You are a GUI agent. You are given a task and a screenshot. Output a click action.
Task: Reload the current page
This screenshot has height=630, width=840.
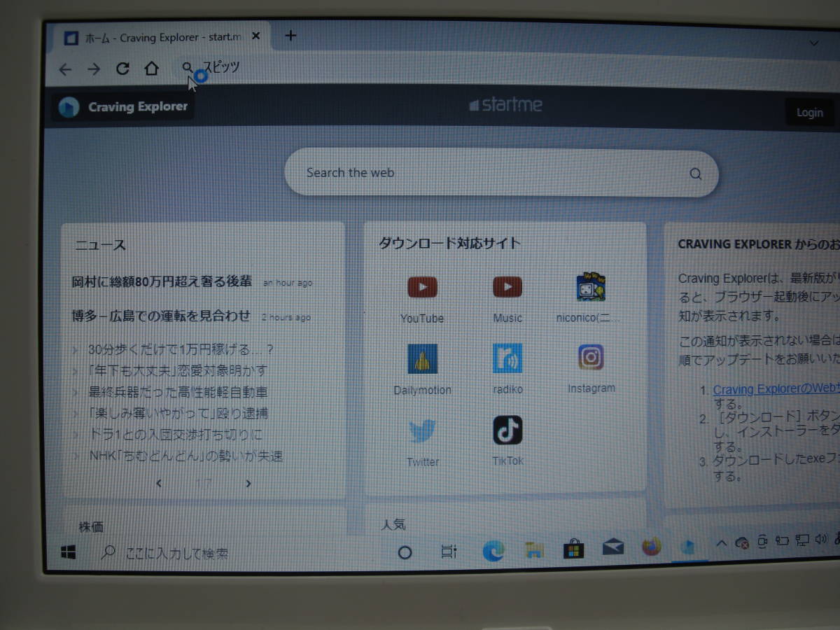tap(122, 69)
